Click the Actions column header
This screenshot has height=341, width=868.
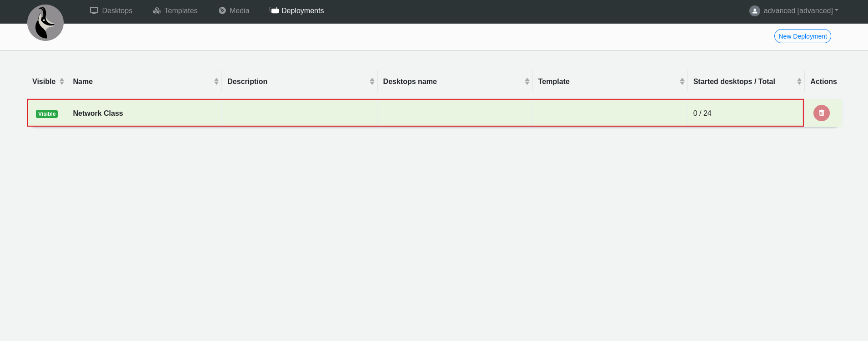point(823,82)
